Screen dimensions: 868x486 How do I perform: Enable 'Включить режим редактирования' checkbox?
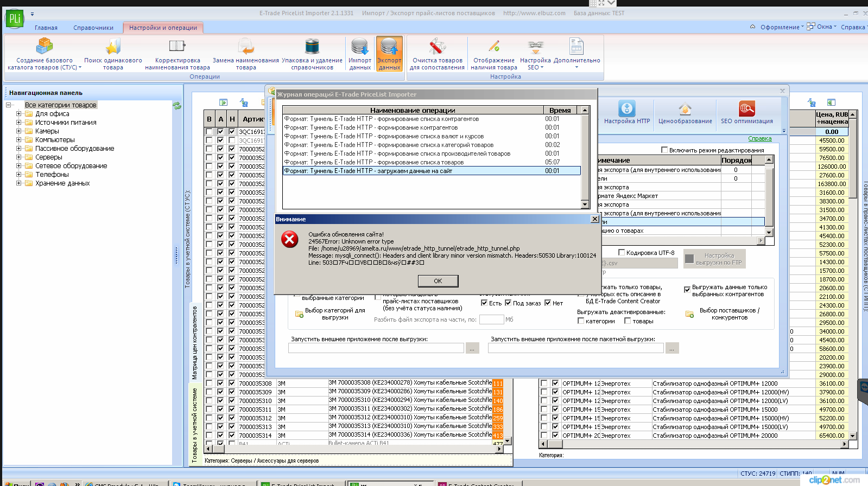[x=664, y=150]
